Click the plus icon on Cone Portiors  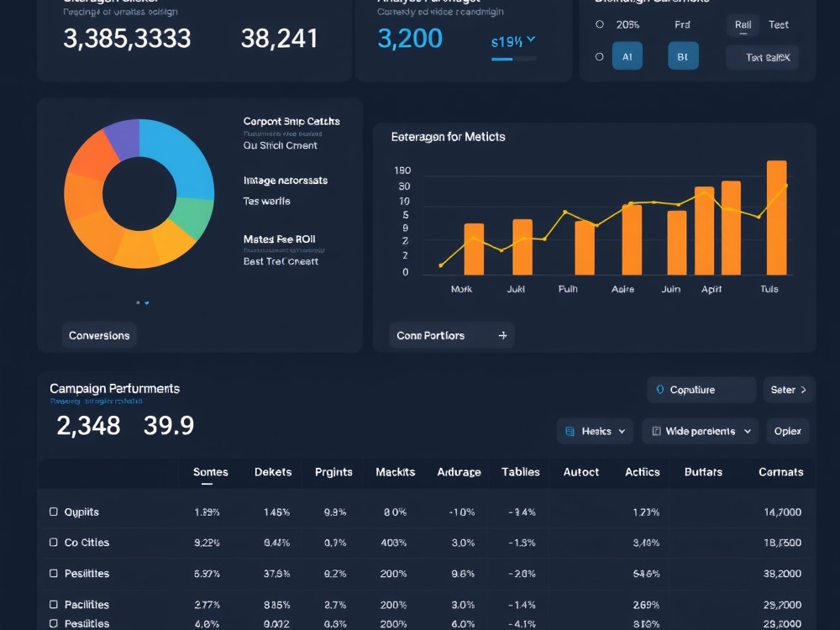[x=502, y=335]
